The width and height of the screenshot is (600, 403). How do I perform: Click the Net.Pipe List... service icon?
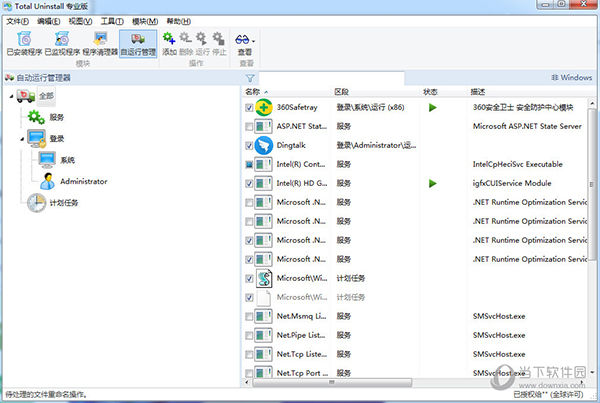264,335
